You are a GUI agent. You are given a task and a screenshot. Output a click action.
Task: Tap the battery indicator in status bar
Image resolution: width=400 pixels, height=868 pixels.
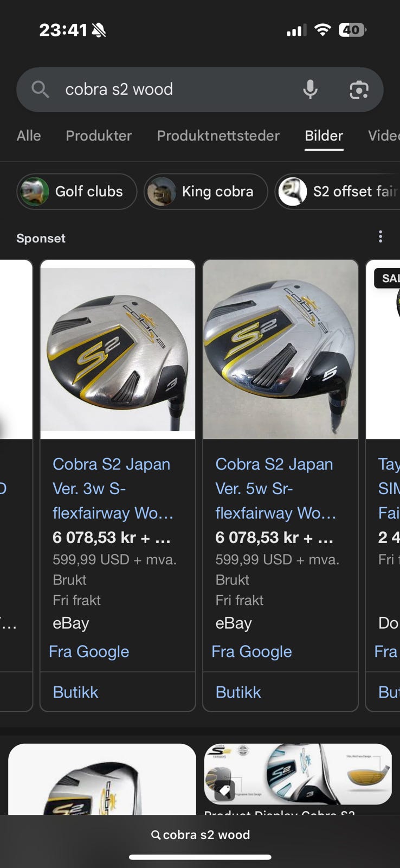pos(352,30)
